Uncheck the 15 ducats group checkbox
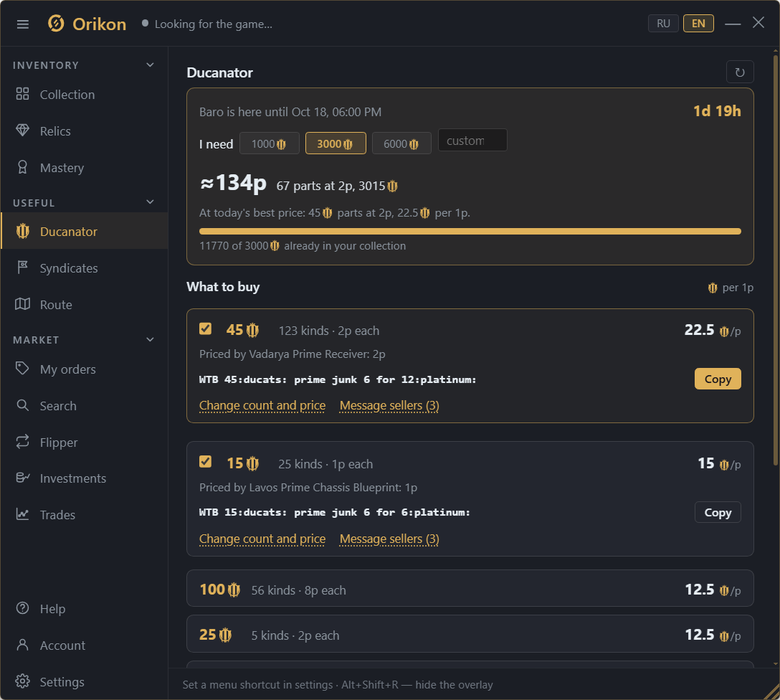Screen dimensions: 780x700 click(206, 462)
